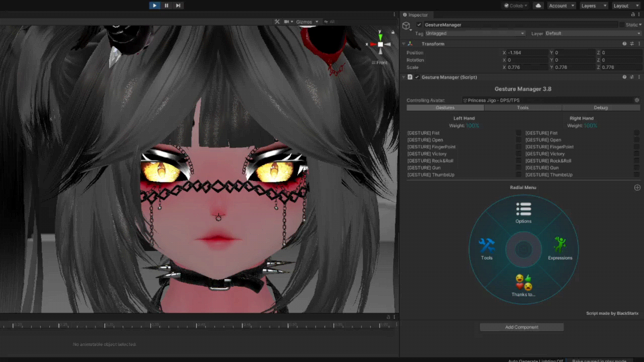This screenshot has height=362, width=644.
Task: Pause play mode with the Pause button
Action: click(x=166, y=5)
